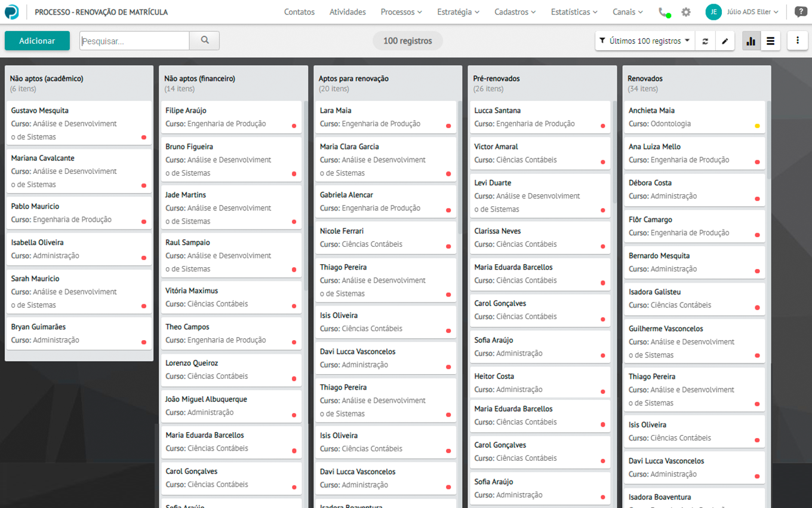
Task: Refresh the records list
Action: tap(705, 41)
